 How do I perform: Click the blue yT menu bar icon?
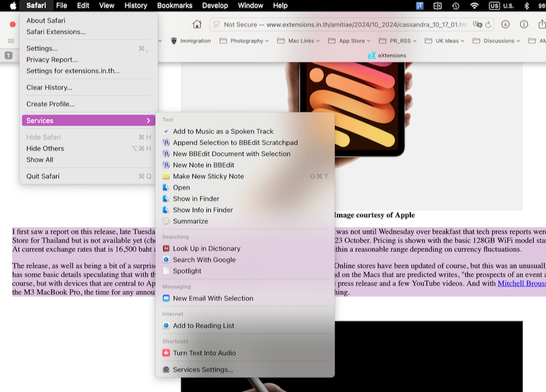coord(420,6)
